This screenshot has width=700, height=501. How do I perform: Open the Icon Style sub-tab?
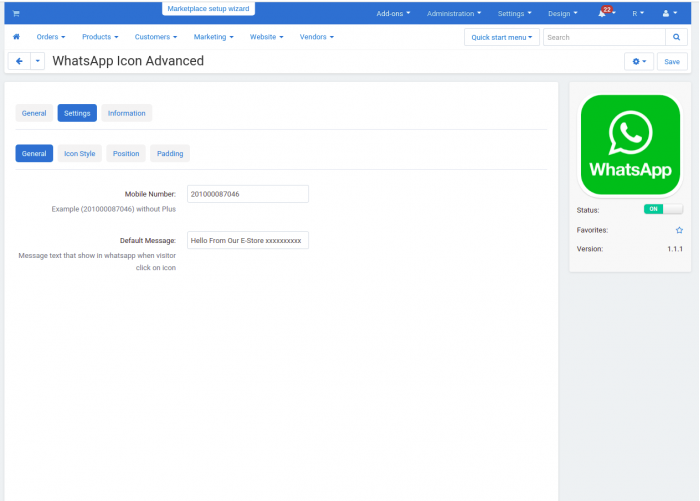pyautogui.click(x=79, y=153)
